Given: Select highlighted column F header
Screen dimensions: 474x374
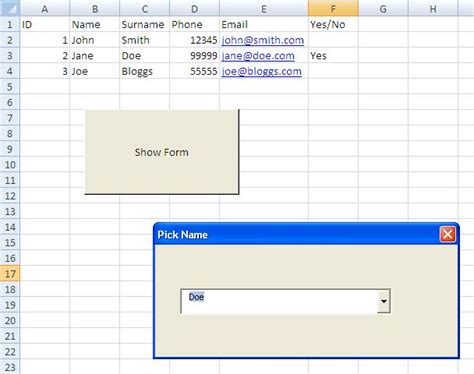Looking at the screenshot, I should click(333, 8).
